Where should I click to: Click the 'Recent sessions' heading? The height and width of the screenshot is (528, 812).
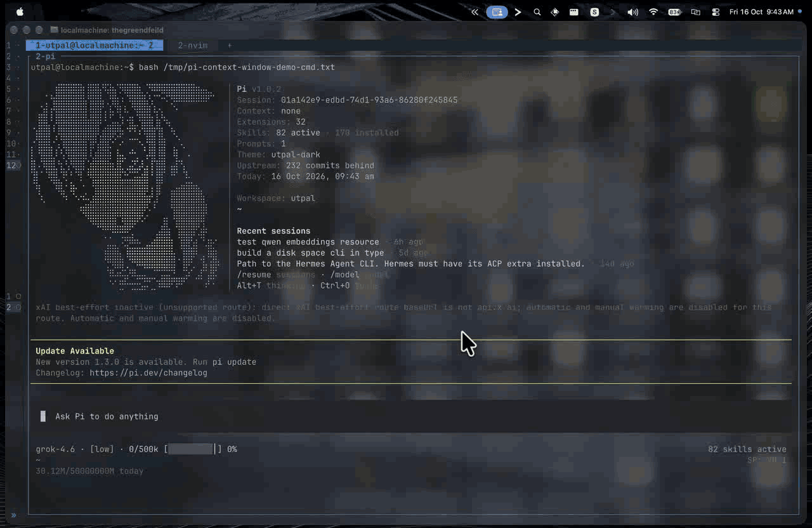pos(273,231)
